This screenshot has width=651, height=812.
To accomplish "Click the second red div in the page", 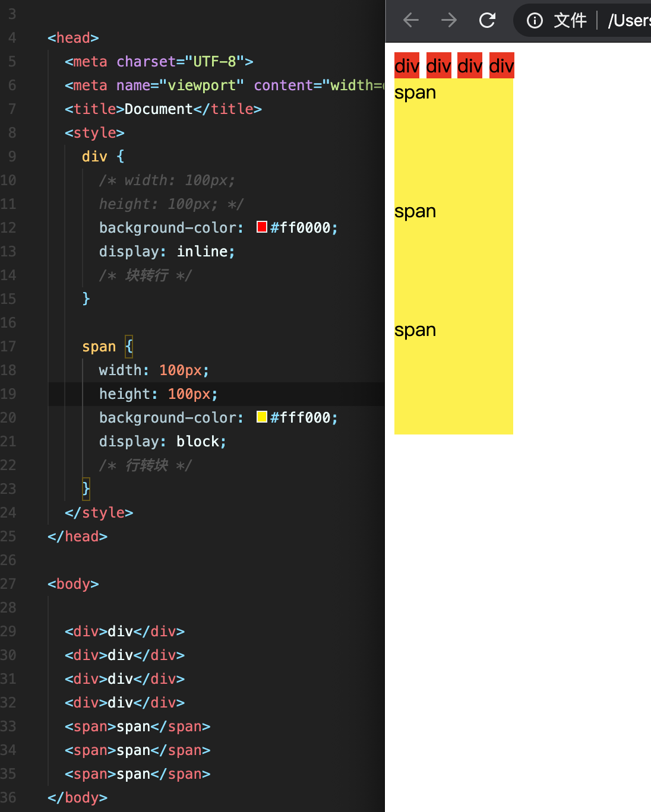I will [x=438, y=65].
